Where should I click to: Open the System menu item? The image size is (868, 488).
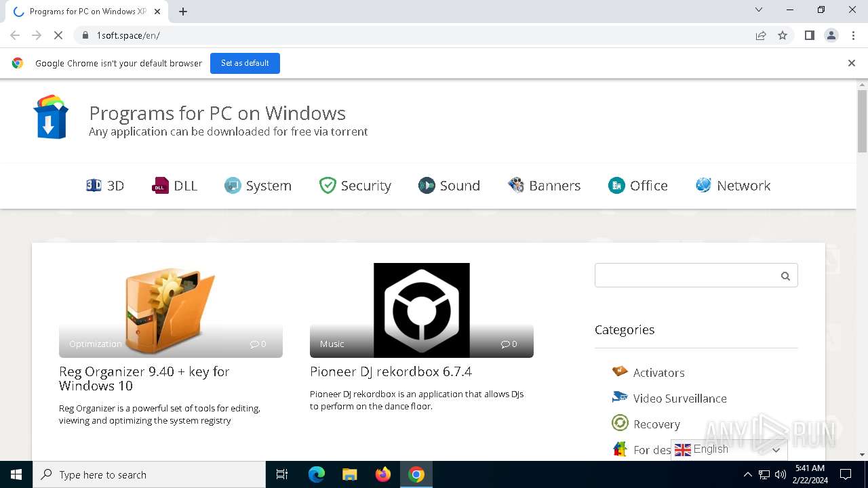[x=258, y=186]
